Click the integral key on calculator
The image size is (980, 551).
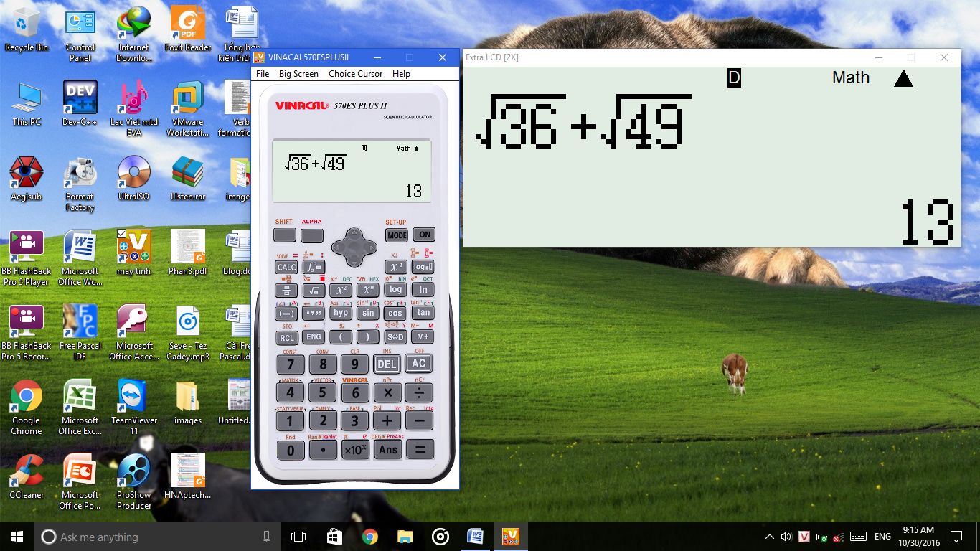(x=313, y=268)
